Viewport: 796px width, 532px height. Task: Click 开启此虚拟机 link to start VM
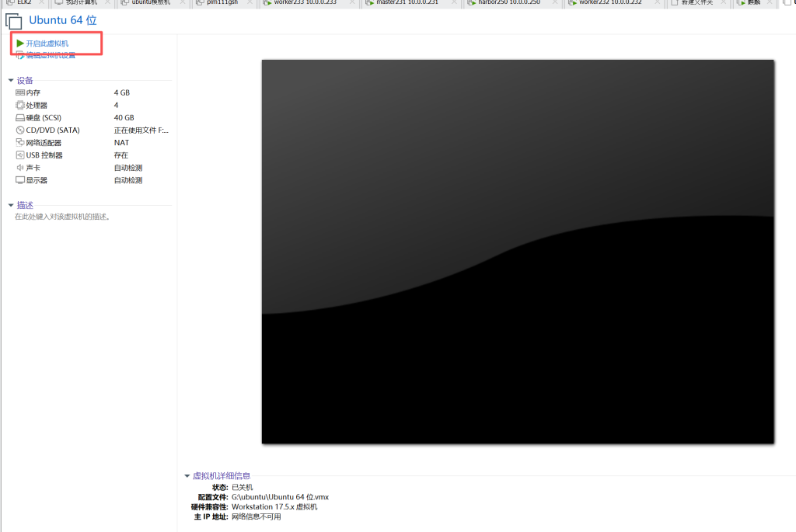[x=47, y=43]
